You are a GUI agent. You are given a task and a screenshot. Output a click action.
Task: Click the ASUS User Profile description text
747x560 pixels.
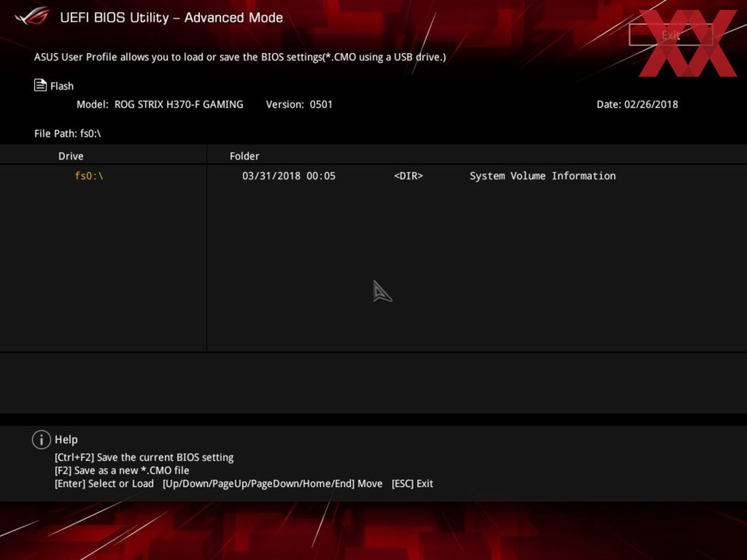240,57
